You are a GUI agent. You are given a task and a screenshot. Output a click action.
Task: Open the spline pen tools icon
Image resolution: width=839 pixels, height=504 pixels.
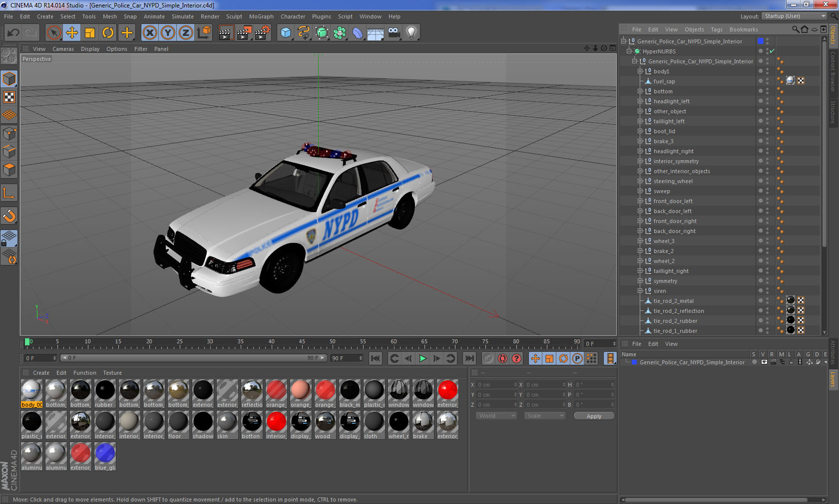(304, 33)
